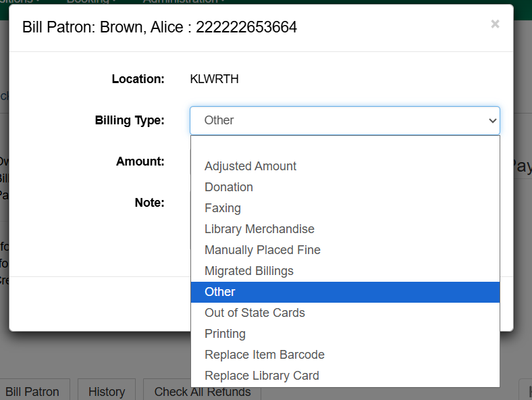
Task: Open the Administration menu in navbar
Action: click(x=184, y=2)
